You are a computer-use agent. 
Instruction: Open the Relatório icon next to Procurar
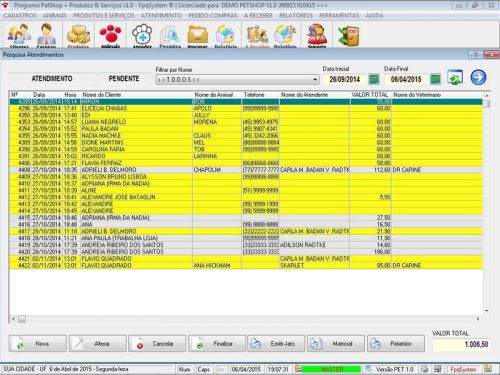tap(226, 35)
